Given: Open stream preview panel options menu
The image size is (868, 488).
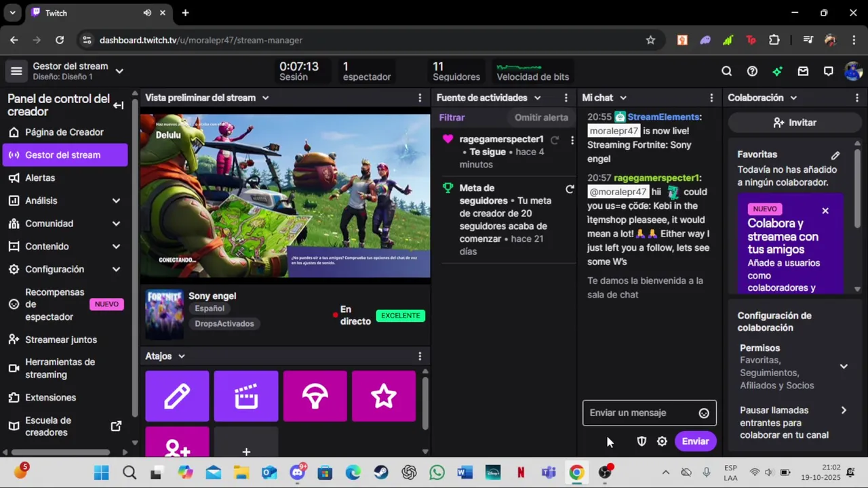Looking at the screenshot, I should (420, 98).
